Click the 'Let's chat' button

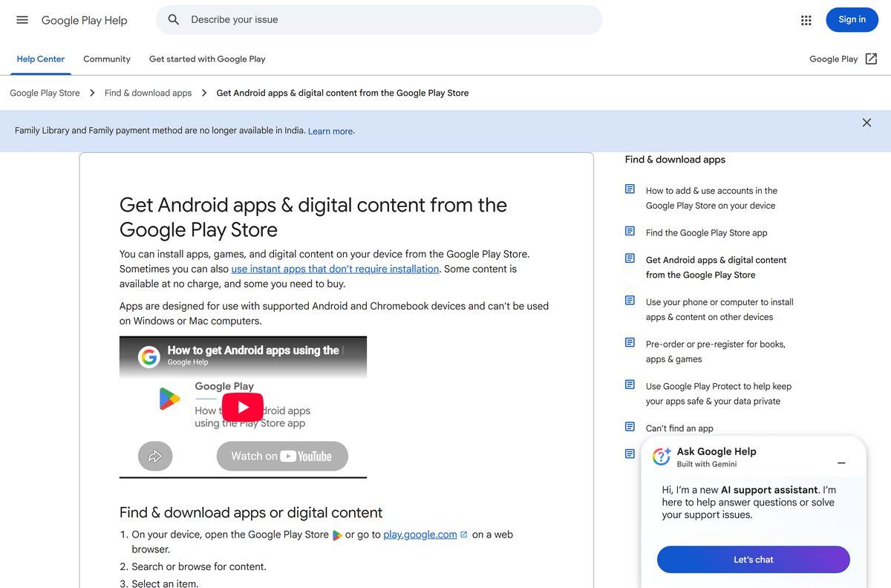[754, 560]
